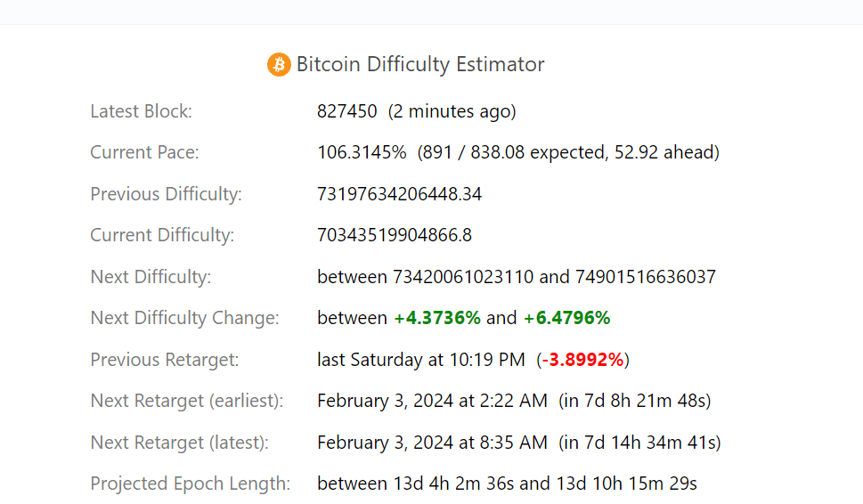Click the green +4.3736% change value
Screen dimensions: 863x504
point(437,318)
